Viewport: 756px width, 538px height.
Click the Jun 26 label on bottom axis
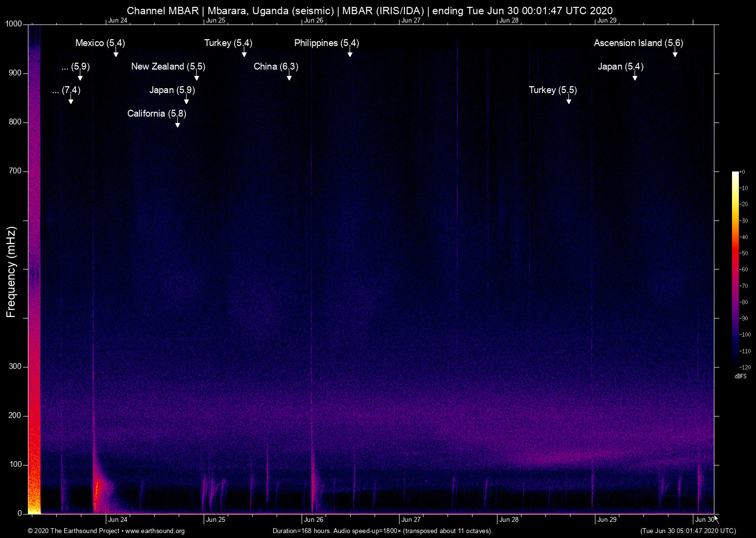(x=313, y=520)
